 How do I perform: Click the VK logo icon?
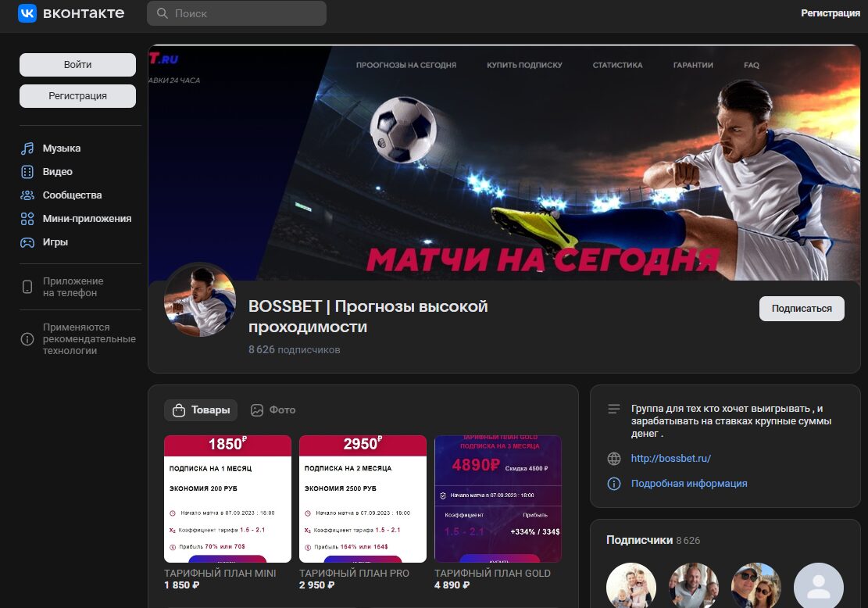27,13
